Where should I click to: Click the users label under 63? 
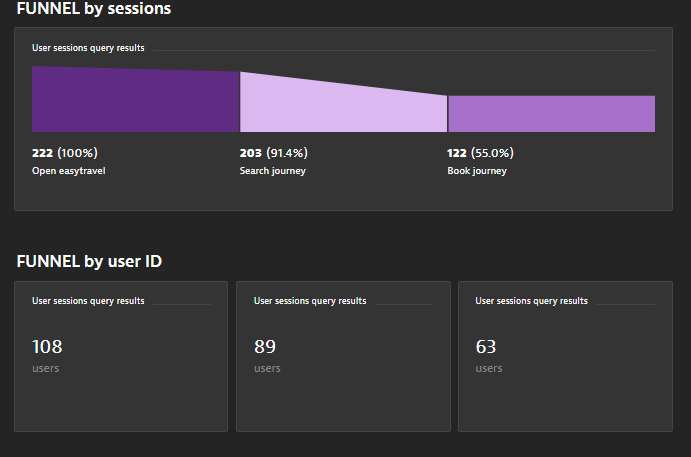[x=489, y=368]
